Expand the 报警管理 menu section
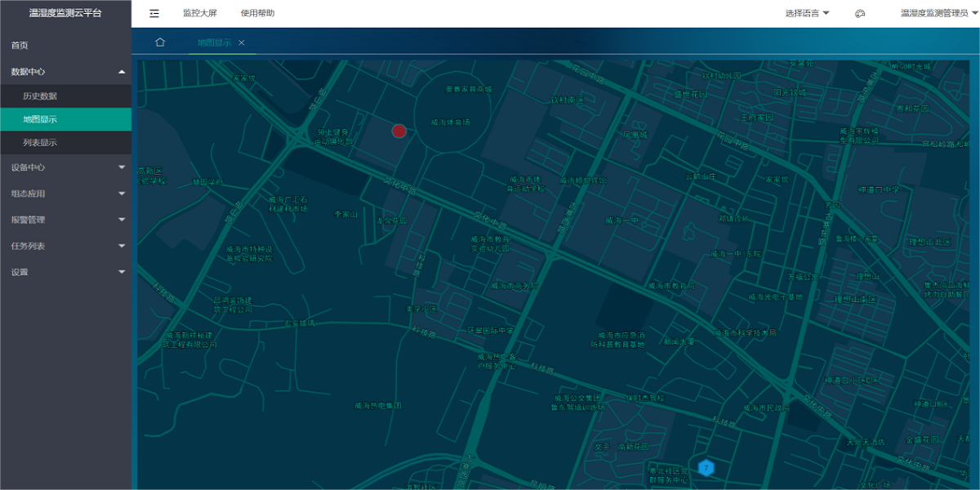Image resolution: width=980 pixels, height=490 pixels. [65, 220]
